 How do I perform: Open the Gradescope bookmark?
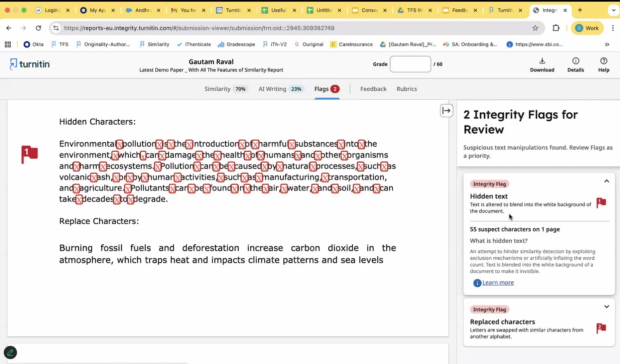[236, 45]
